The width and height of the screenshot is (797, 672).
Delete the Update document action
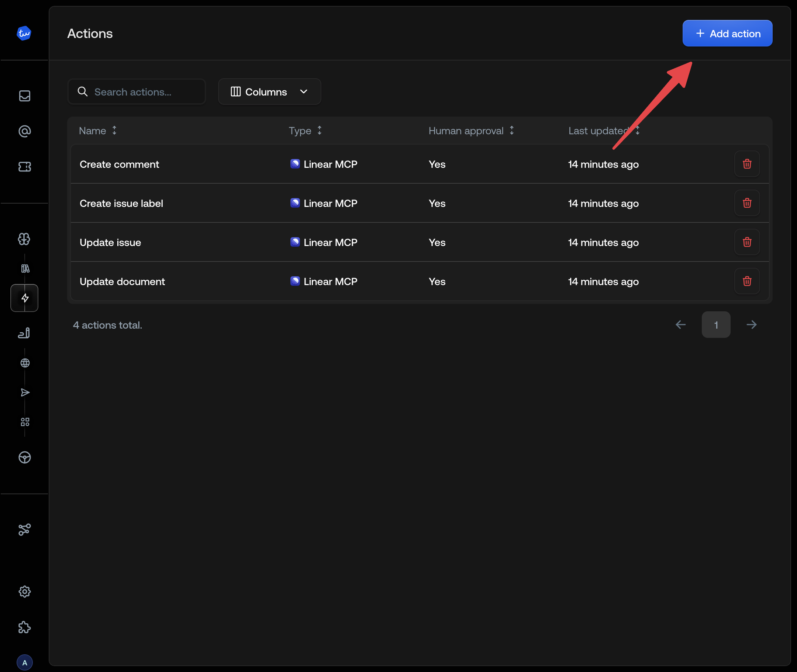point(747,281)
